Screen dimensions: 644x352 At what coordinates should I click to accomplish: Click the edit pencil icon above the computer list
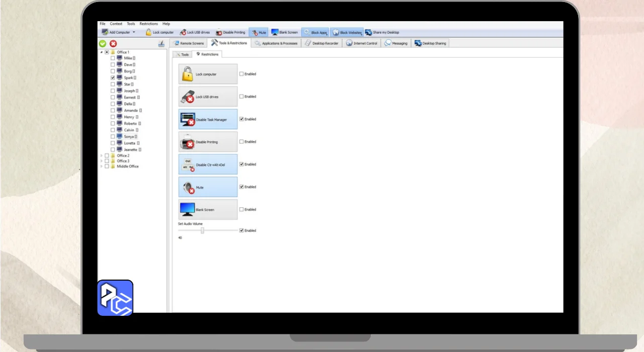(x=161, y=44)
